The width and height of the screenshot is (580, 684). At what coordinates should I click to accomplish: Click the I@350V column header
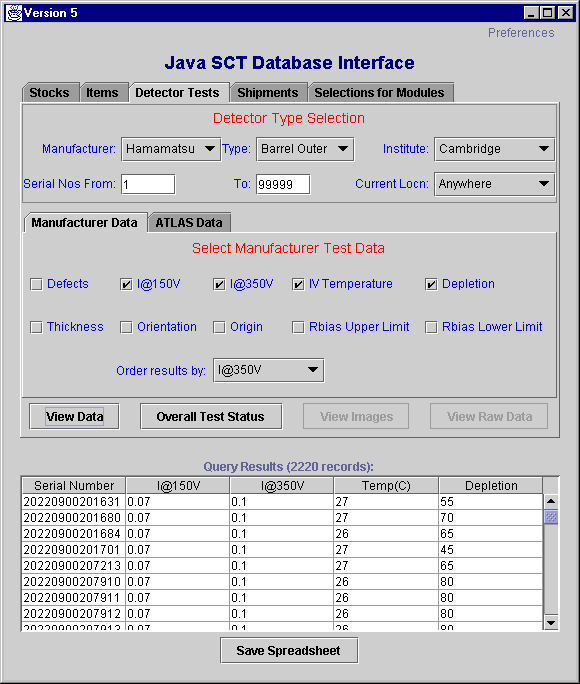(282, 486)
